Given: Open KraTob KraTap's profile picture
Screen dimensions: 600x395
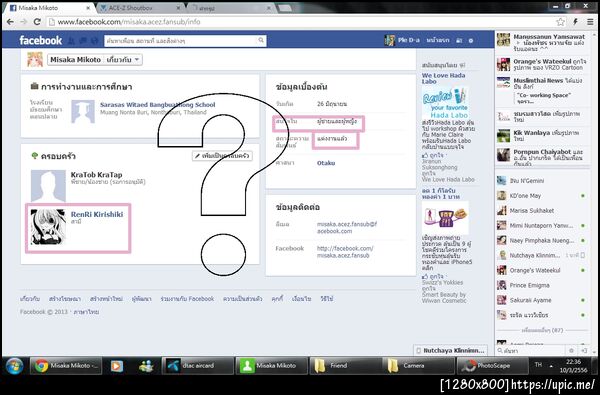Looking at the screenshot, I should point(48,186).
